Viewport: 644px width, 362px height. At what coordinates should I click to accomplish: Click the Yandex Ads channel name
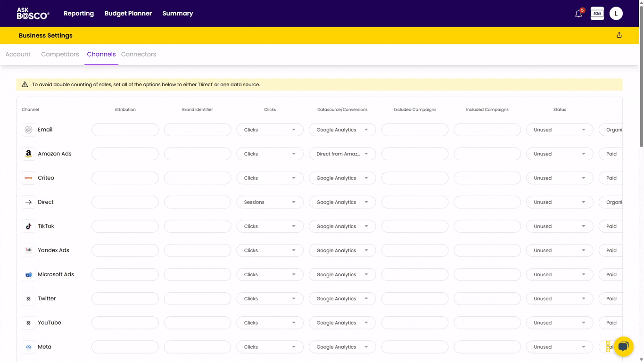(x=53, y=250)
